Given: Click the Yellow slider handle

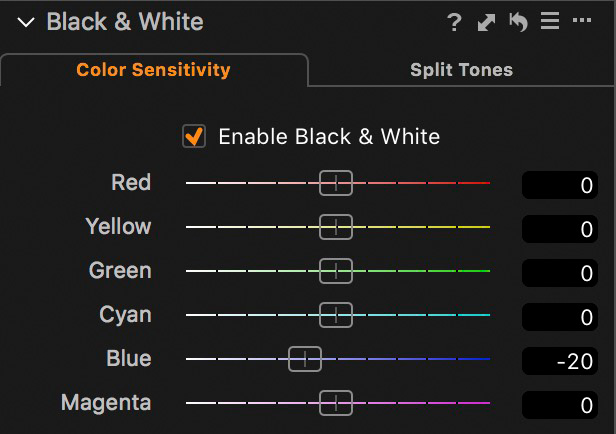Looking at the screenshot, I should [x=336, y=227].
